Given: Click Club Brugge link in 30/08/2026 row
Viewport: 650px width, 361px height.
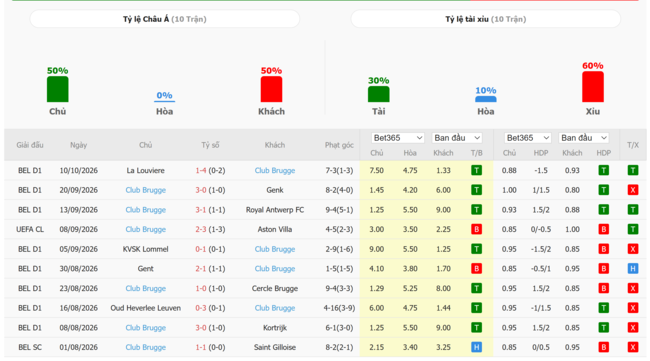Looking at the screenshot, I should point(275,269).
